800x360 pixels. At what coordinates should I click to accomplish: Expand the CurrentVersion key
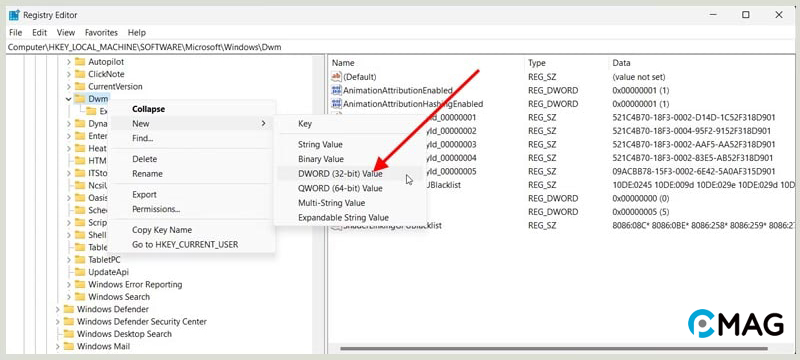pyautogui.click(x=68, y=87)
